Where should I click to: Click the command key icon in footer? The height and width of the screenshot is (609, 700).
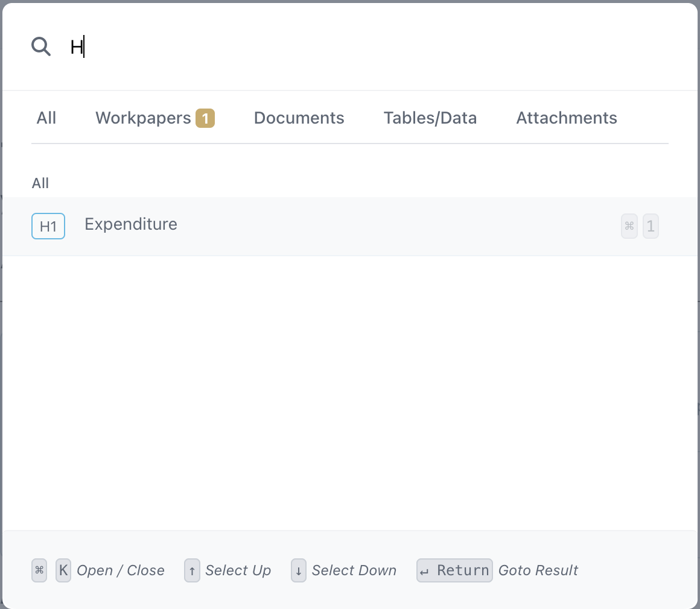[x=39, y=570]
